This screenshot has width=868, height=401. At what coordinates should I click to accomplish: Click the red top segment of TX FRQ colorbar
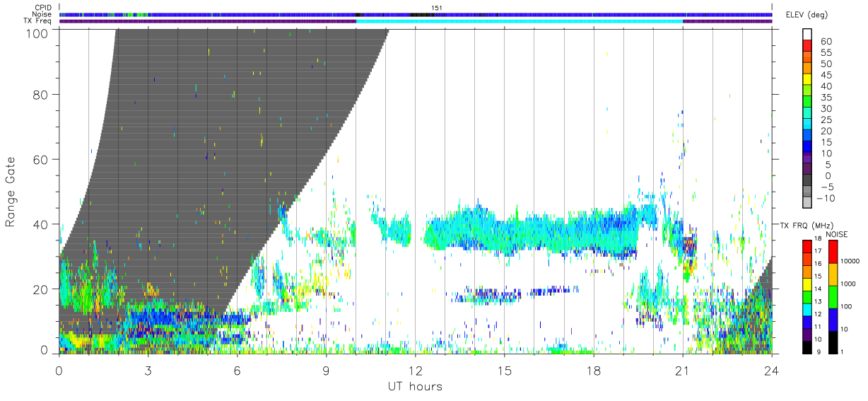click(807, 245)
